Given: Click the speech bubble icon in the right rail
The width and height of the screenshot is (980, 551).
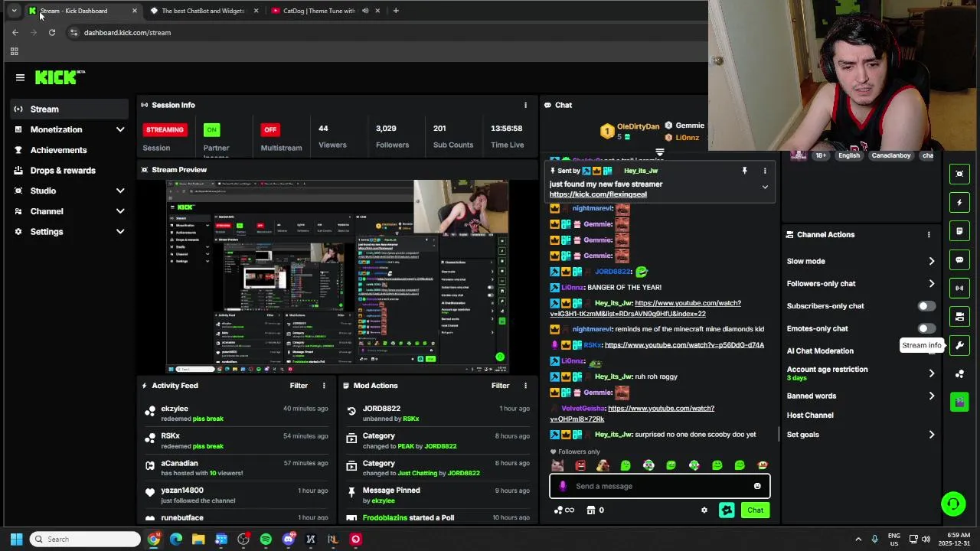Looking at the screenshot, I should (959, 259).
